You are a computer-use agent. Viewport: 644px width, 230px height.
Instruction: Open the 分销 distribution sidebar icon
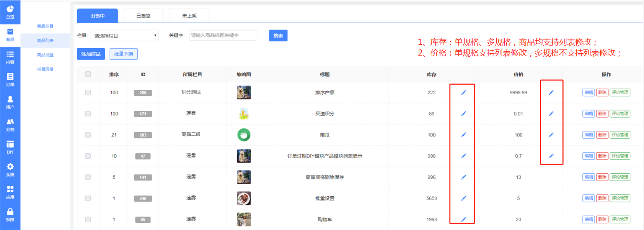(x=10, y=125)
